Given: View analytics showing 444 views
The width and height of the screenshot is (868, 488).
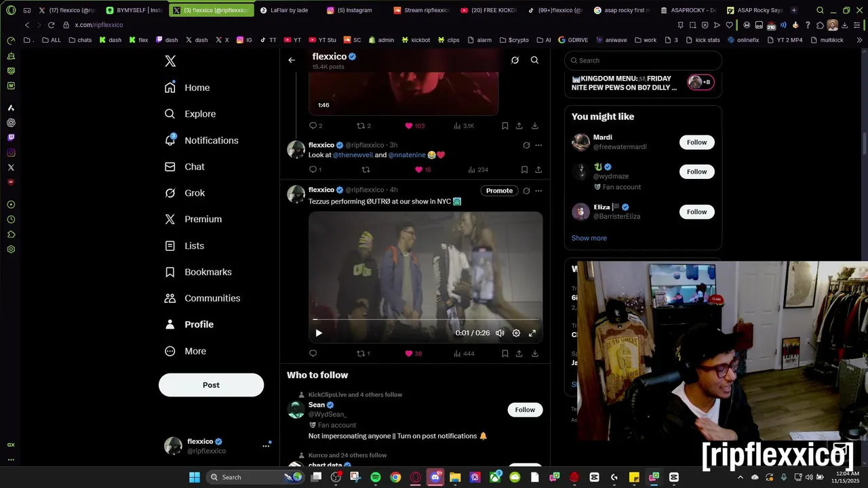Looking at the screenshot, I should pos(464,354).
